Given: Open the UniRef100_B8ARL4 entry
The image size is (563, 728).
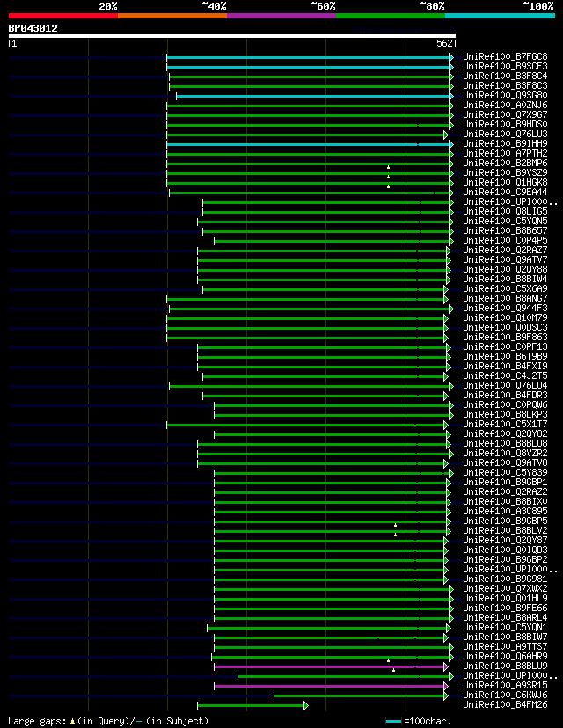Looking at the screenshot, I should point(505,617).
